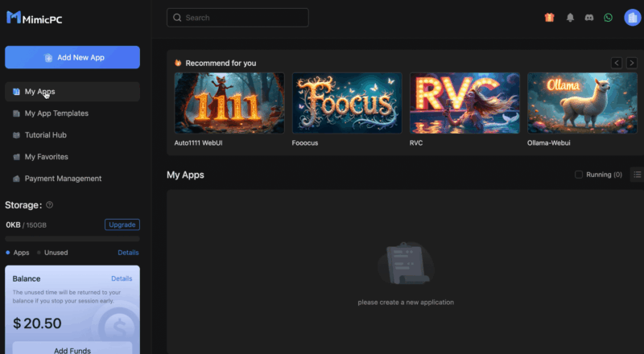Focus the Search input field
The height and width of the screenshot is (354, 644).
[x=237, y=18]
